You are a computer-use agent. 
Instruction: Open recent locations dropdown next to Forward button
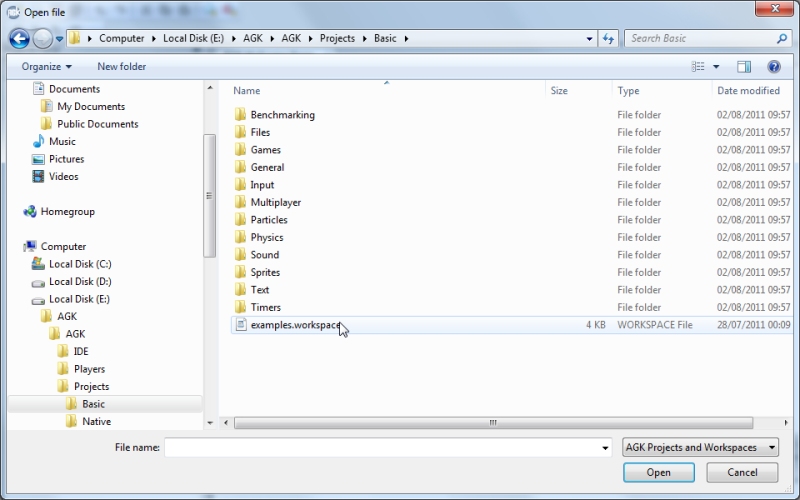click(x=59, y=39)
